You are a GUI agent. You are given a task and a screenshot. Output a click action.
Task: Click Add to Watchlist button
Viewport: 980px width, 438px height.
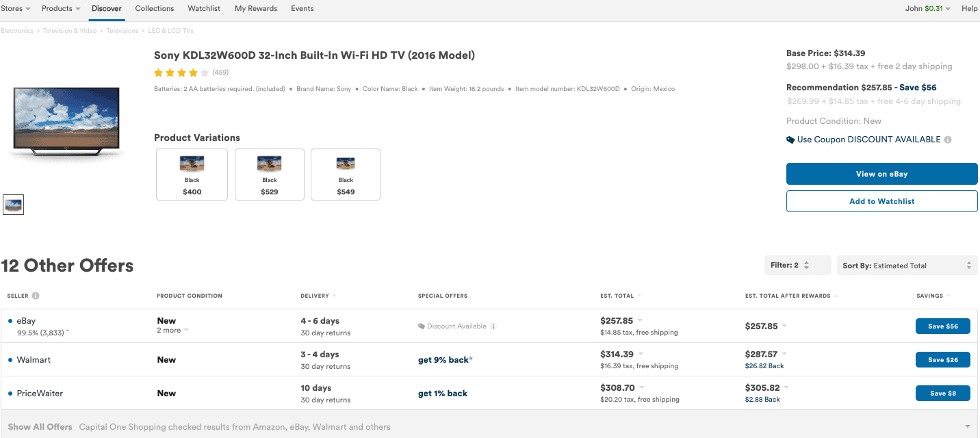[881, 201]
